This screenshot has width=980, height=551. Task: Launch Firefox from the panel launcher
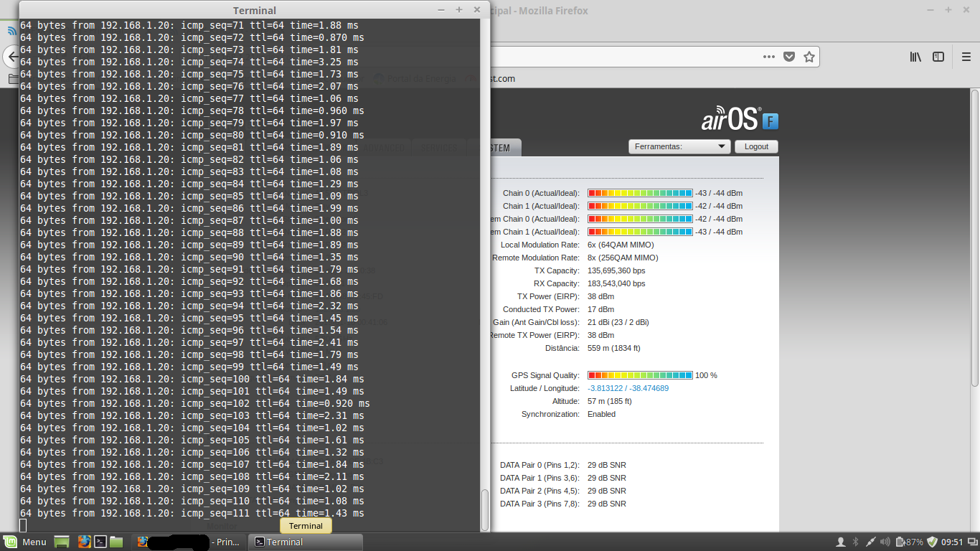tap(84, 542)
